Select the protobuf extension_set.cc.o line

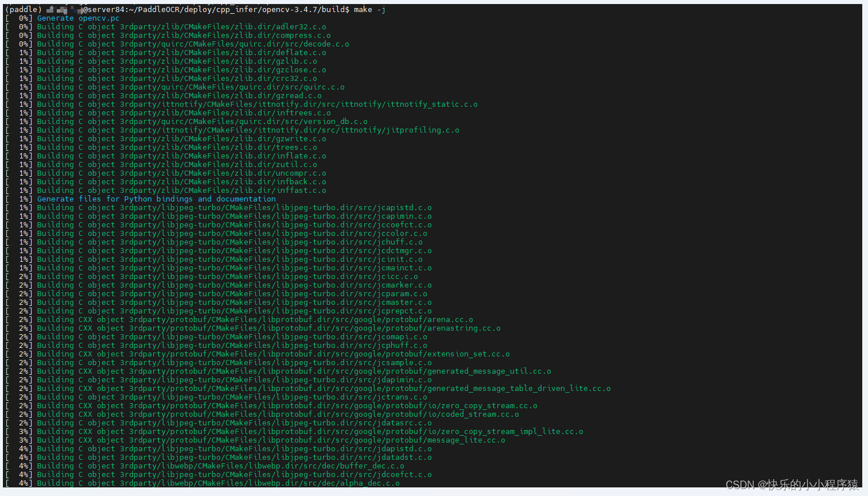(258, 354)
